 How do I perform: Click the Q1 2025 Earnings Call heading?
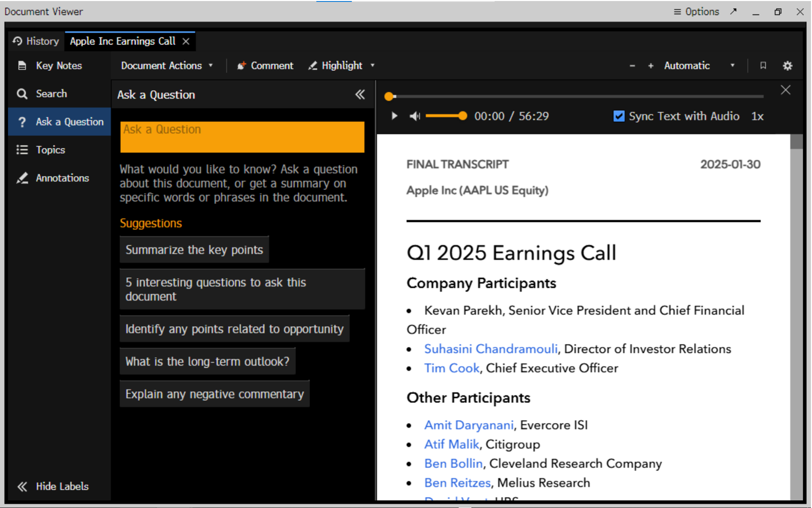[511, 253]
